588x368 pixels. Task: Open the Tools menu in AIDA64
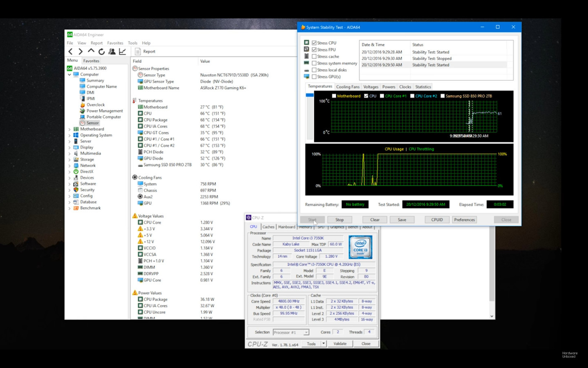[x=133, y=43]
